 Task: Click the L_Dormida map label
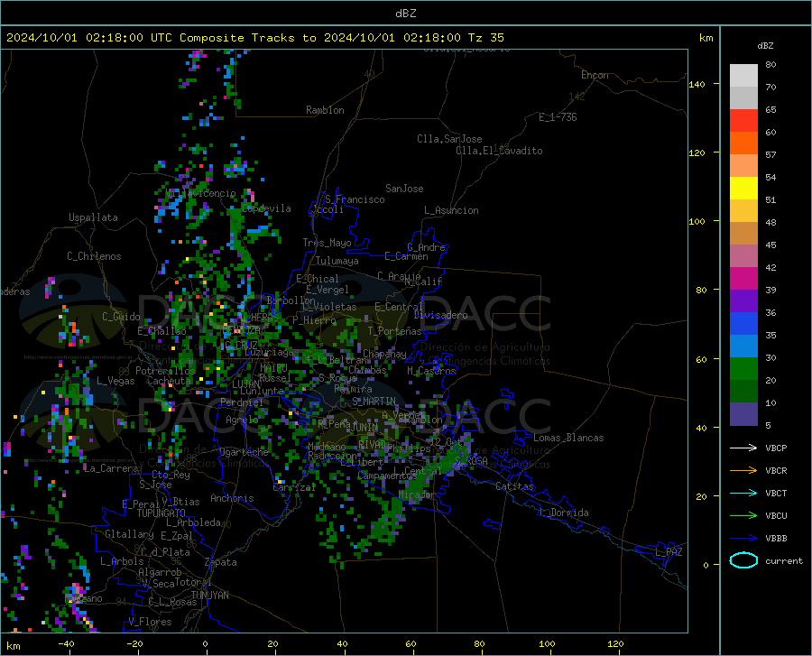(563, 513)
